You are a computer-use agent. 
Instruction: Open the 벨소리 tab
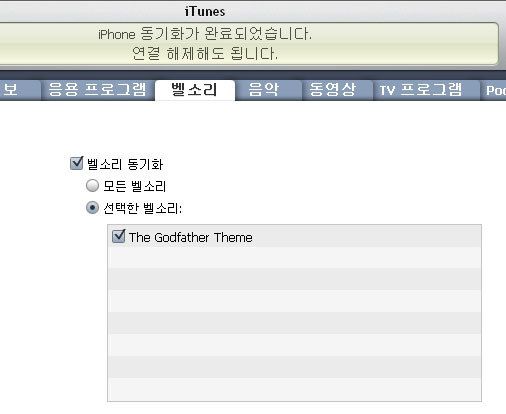(x=195, y=90)
